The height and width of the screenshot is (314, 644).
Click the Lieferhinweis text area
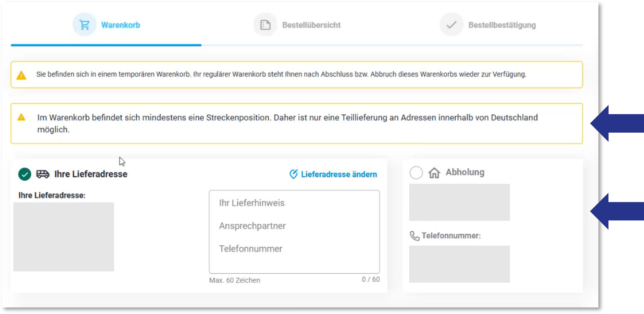294,232
